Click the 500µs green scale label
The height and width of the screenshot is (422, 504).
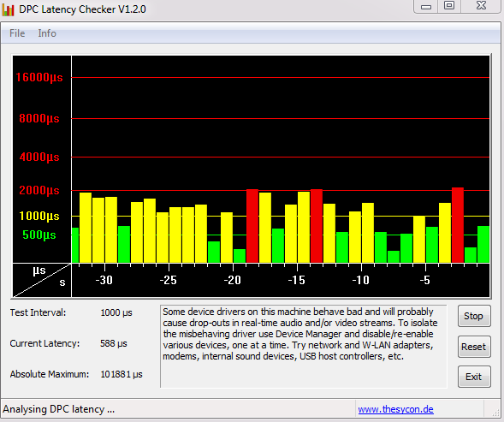[x=39, y=235]
